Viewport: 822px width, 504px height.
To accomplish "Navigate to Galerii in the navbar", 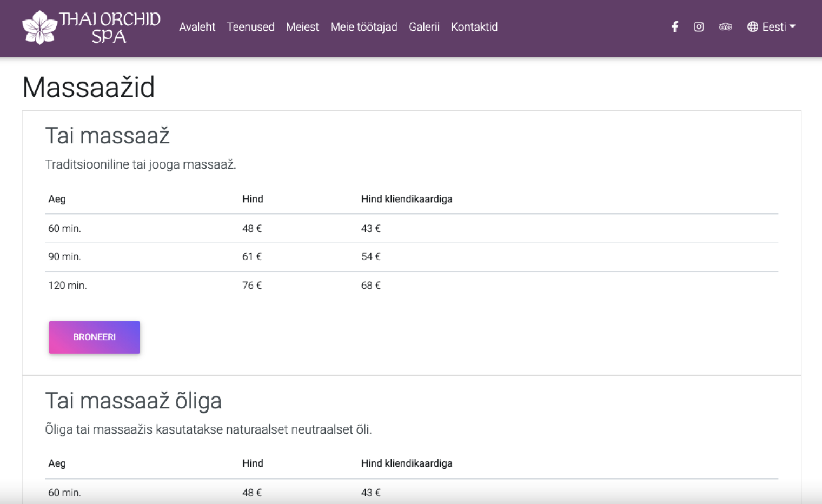I will (424, 27).
